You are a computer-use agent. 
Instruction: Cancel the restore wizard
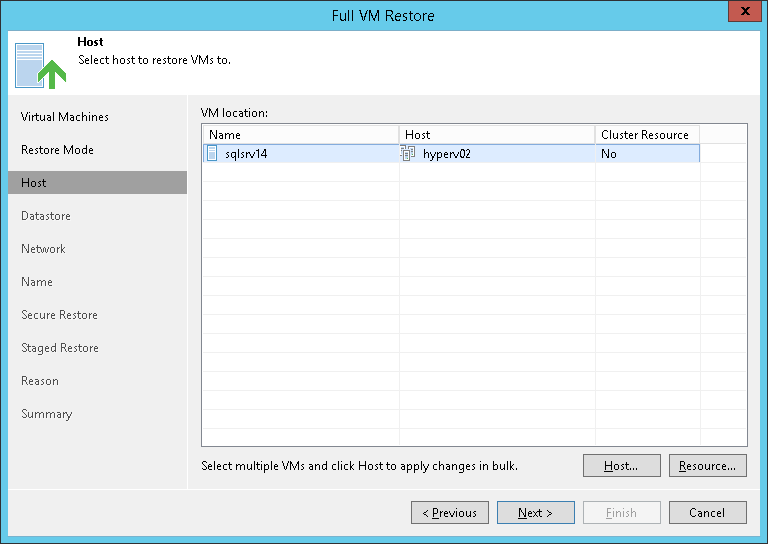[x=707, y=513]
